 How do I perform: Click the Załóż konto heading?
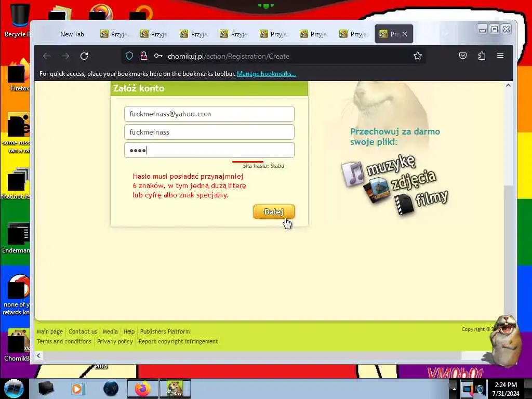tap(139, 88)
